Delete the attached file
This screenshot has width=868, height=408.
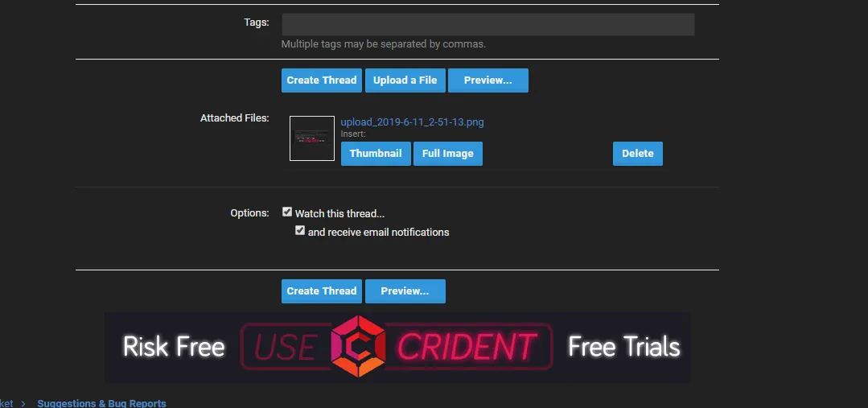[x=637, y=154]
